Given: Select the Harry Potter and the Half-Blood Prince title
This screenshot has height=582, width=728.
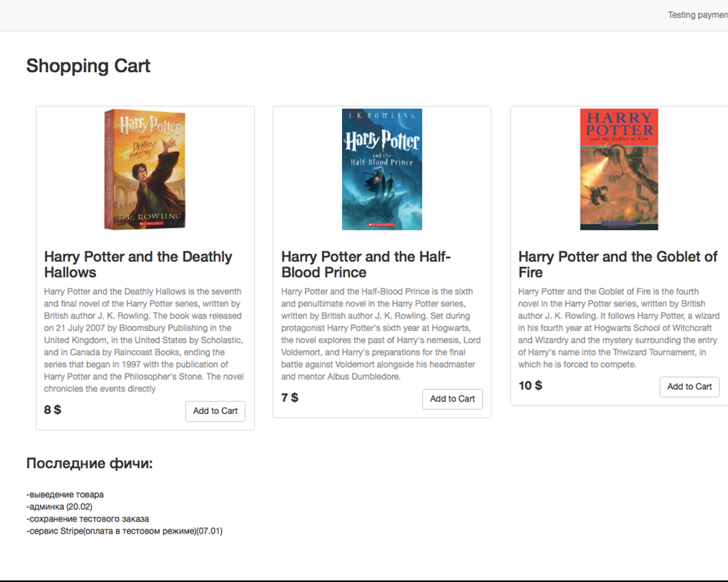Looking at the screenshot, I should click(x=366, y=264).
